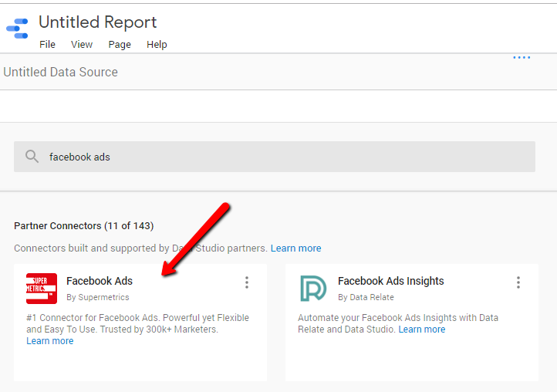Click the blue horizontal dots icon
This screenshot has width=557, height=392.
tap(522, 57)
